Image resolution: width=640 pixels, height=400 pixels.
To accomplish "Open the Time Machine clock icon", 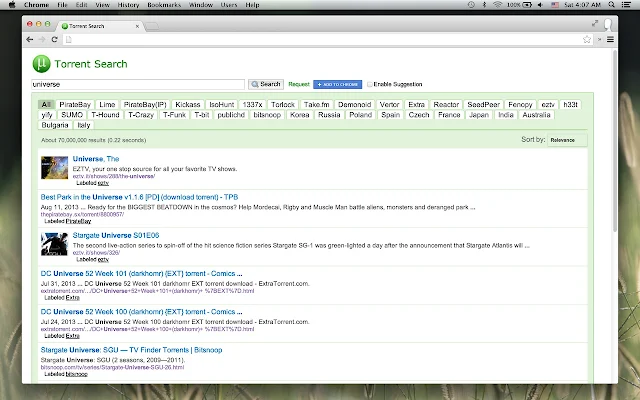I will [x=471, y=5].
